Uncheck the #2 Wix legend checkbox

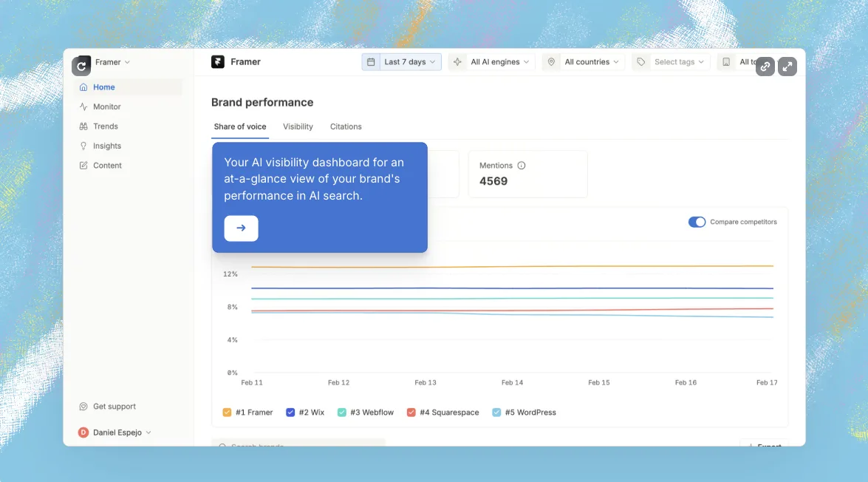(290, 413)
